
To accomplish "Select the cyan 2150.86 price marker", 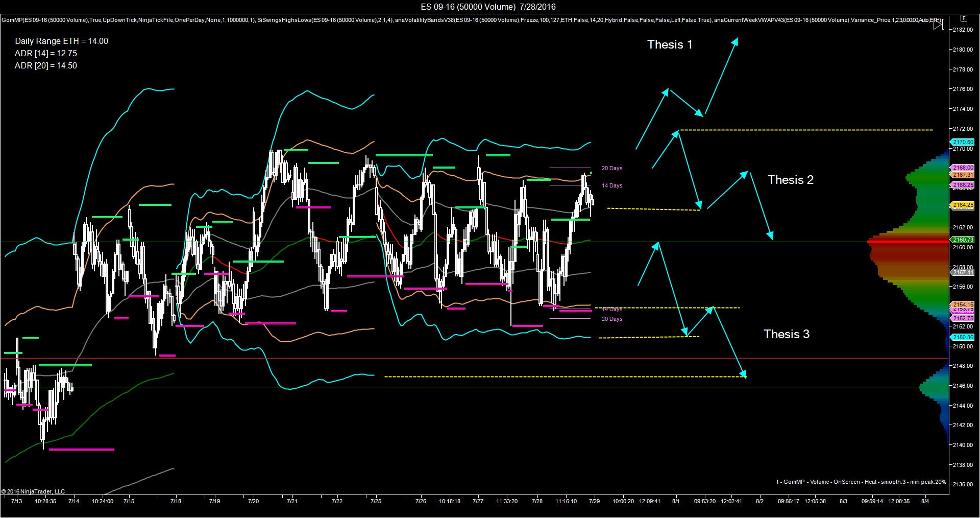I will tap(963, 337).
